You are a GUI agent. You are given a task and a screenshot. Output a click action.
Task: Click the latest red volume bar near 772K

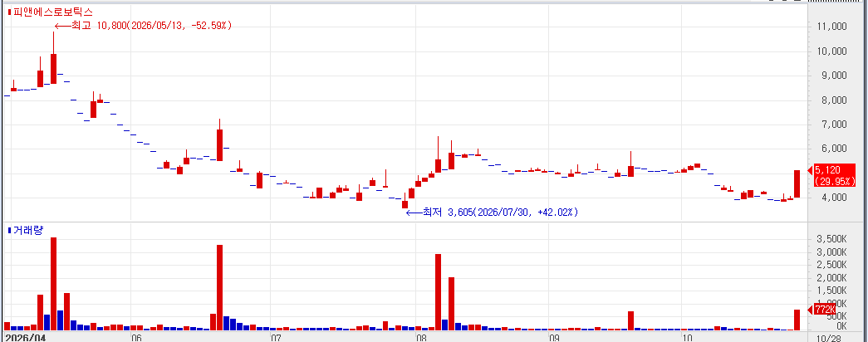coord(797,320)
